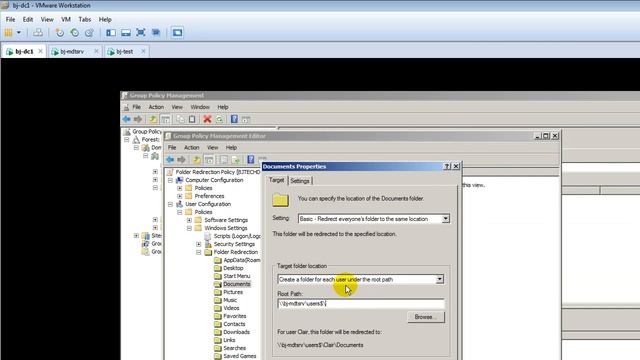Click Back arrow in Policy Management Editor toolbar
The height and width of the screenshot is (360, 640).
170,160
